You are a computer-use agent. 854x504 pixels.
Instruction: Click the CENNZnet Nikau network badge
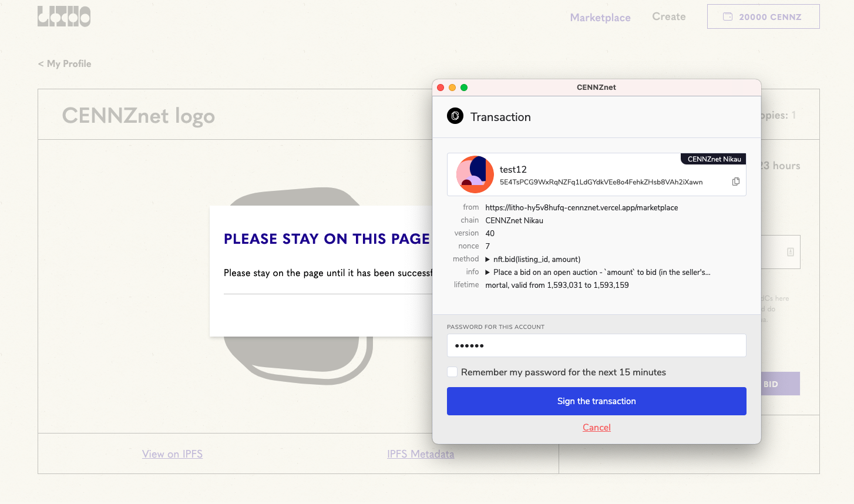714,159
